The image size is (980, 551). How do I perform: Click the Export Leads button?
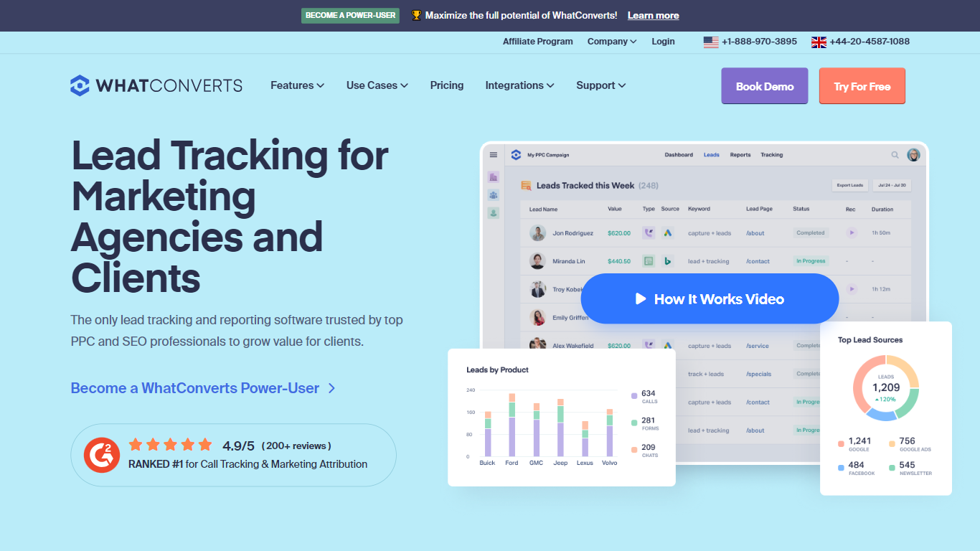[849, 185]
